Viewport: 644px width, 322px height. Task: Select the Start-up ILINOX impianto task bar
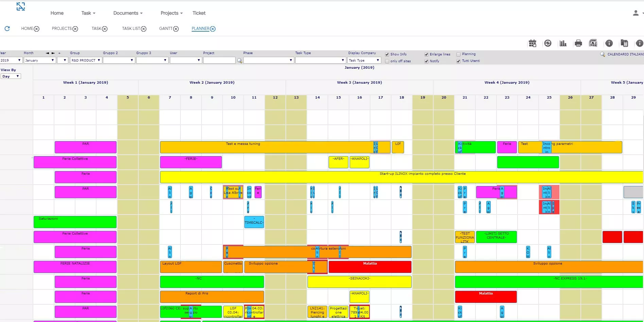pos(402,177)
